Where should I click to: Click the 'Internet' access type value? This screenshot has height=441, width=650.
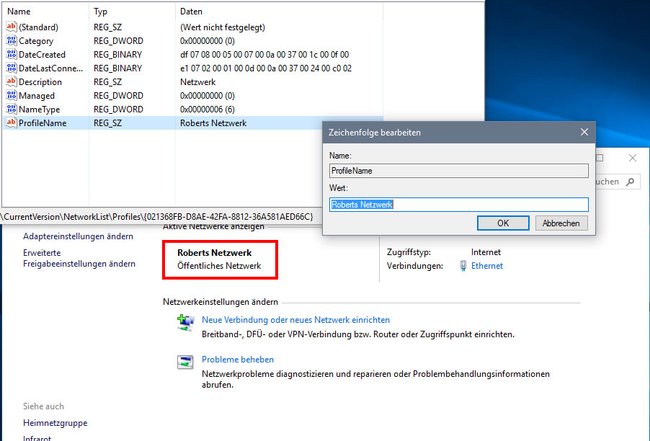click(x=486, y=252)
